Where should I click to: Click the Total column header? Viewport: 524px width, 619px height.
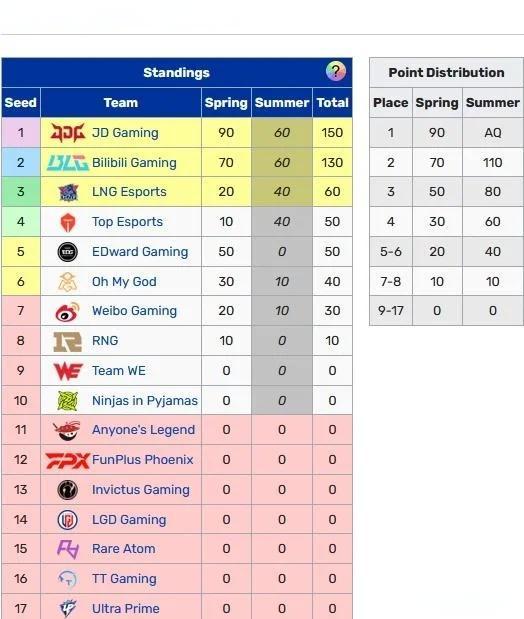[332, 103]
